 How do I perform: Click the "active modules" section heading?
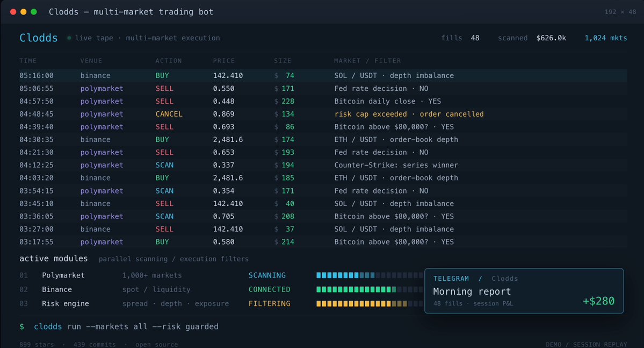[x=53, y=258]
